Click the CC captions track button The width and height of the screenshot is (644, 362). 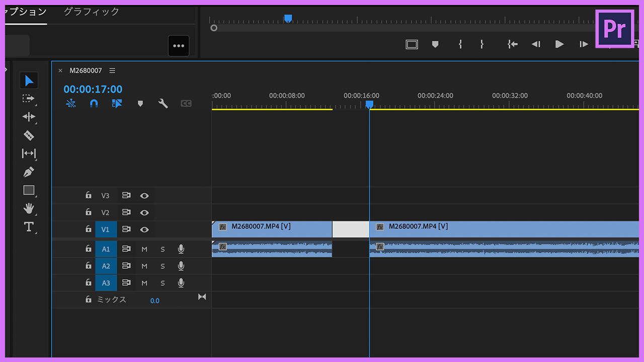tap(186, 104)
